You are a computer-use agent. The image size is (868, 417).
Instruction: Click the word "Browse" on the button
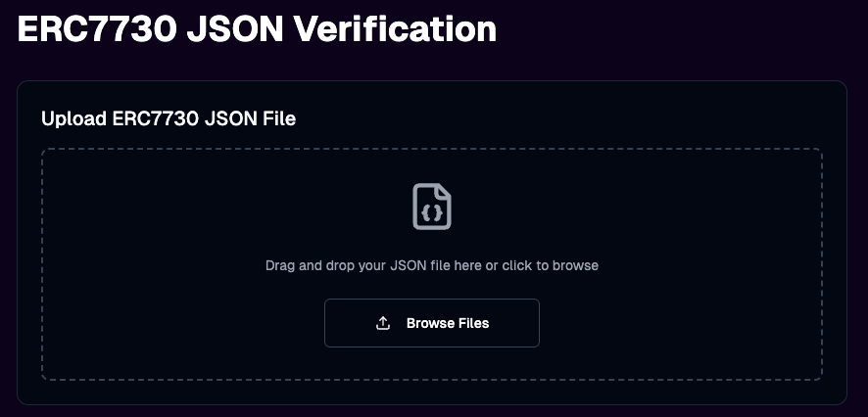429,323
